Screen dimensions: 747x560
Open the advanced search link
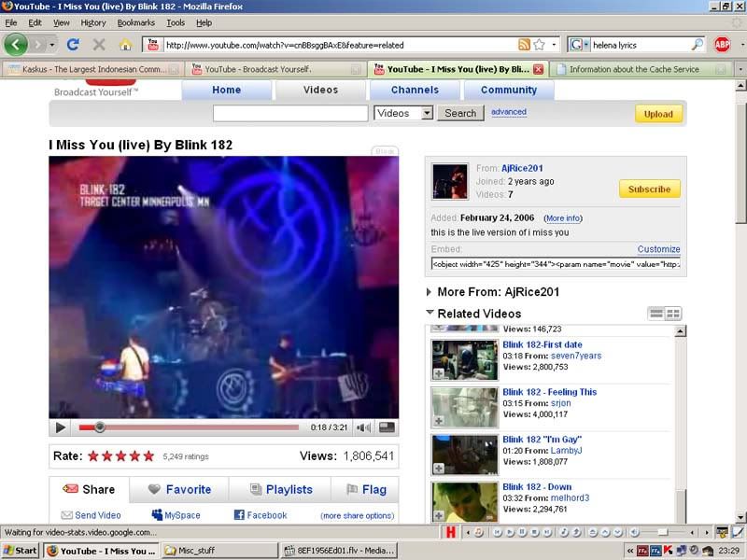click(x=509, y=112)
